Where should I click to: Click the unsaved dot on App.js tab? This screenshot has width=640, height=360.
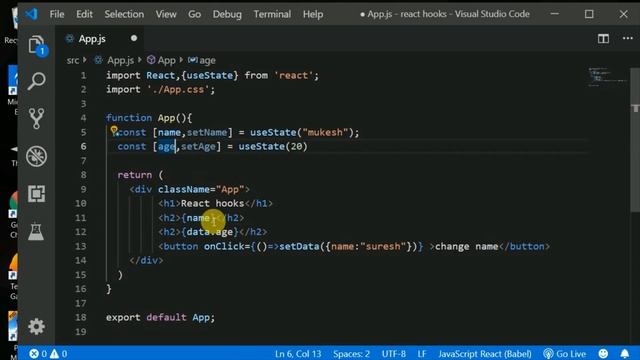(134, 38)
